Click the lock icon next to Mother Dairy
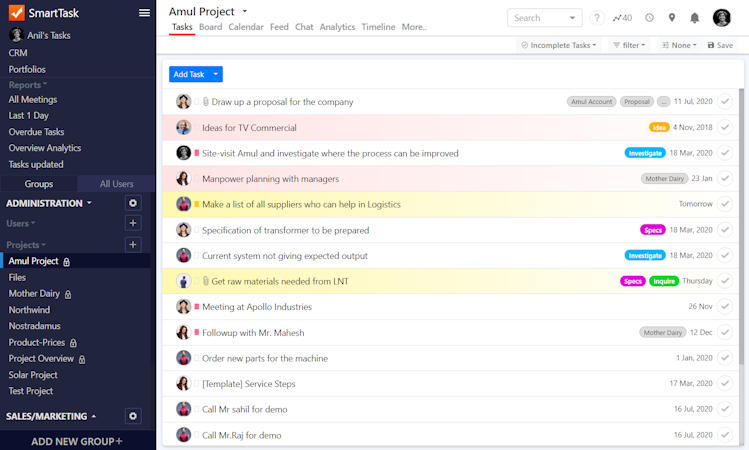 pyautogui.click(x=68, y=294)
